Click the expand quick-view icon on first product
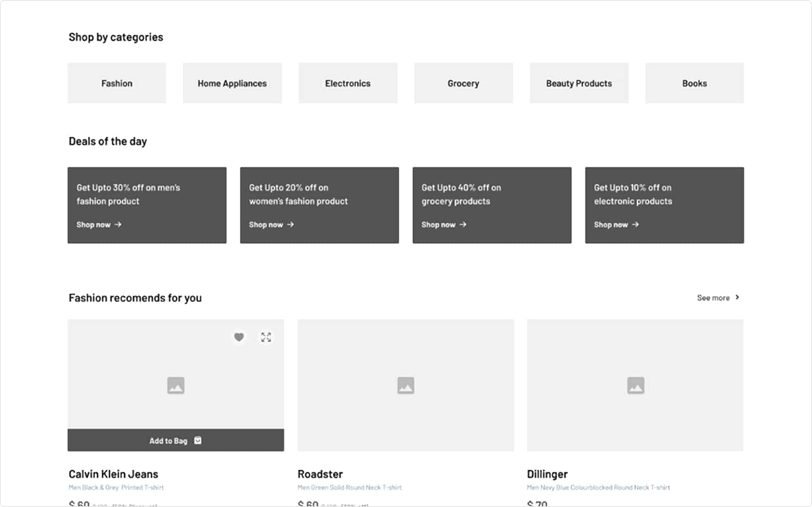Viewport: 812px width, 507px height. pyautogui.click(x=266, y=337)
